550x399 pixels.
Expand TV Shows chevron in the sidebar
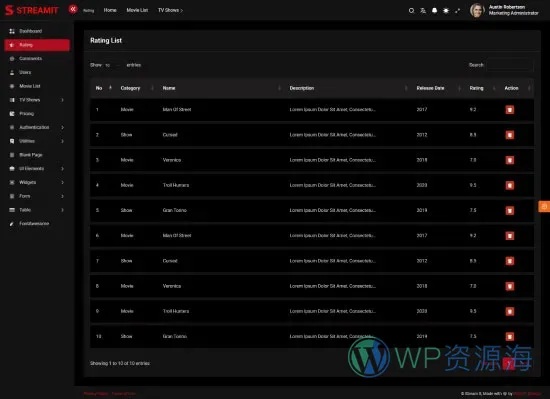(62, 100)
